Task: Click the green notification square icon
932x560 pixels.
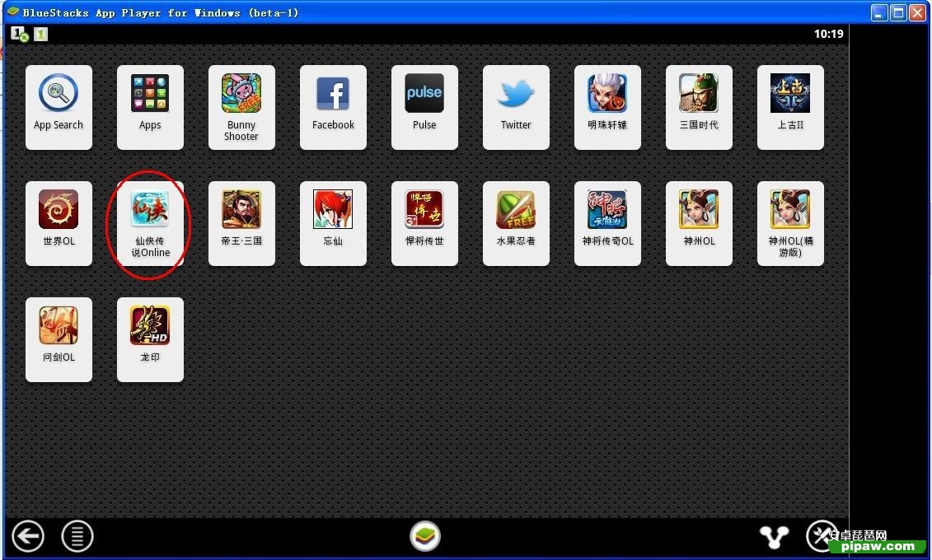Action: (x=40, y=35)
